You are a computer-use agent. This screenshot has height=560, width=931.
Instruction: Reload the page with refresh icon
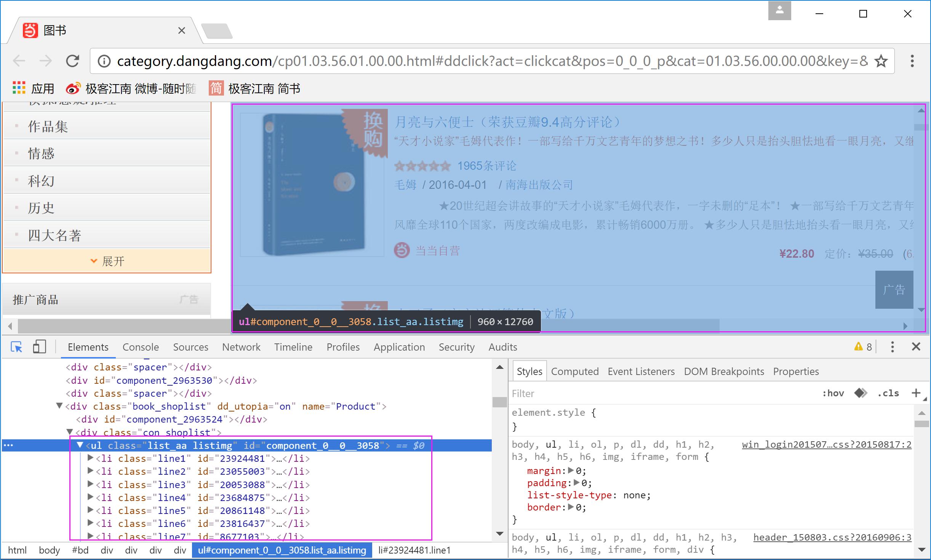point(72,61)
